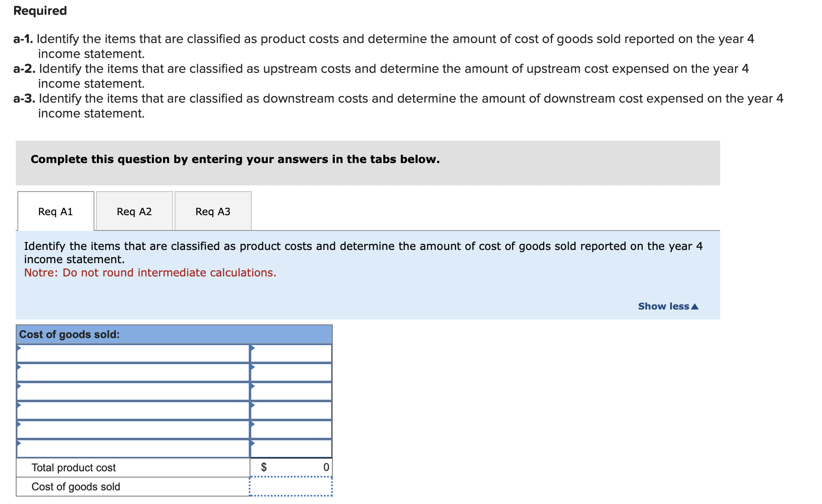Open third row item name dropdown
This screenshot has height=504, width=822.
point(133,391)
